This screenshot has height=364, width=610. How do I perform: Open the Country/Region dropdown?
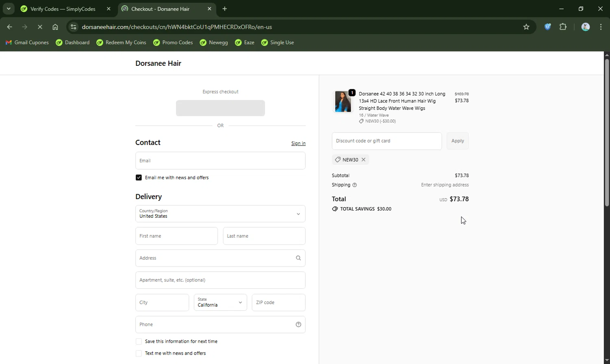point(220,214)
